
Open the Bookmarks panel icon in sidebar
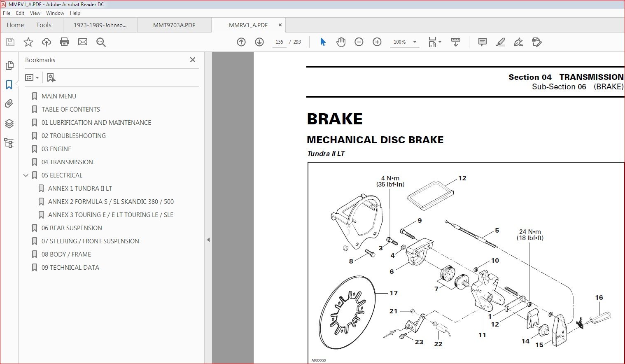[x=9, y=85]
